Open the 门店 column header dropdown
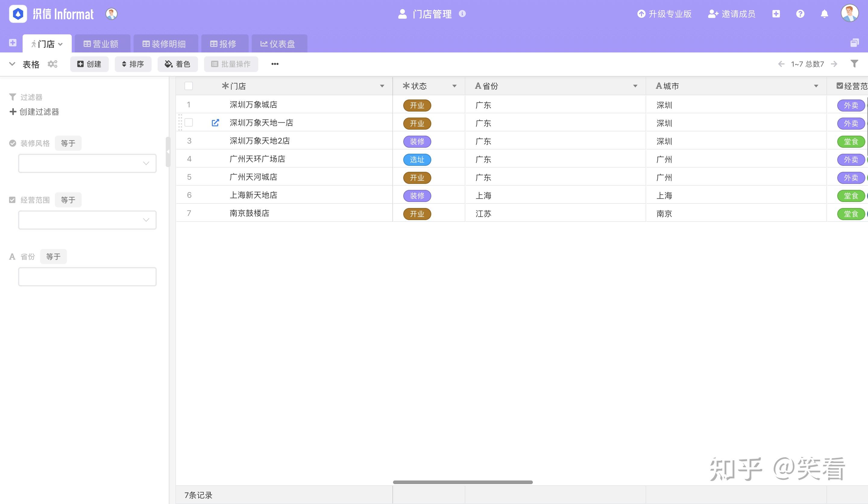Image resolution: width=868 pixels, height=504 pixels. (x=382, y=86)
